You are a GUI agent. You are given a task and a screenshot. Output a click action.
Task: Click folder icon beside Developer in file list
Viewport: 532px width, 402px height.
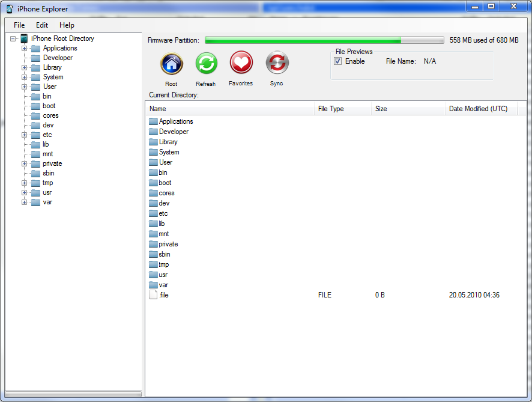(x=153, y=132)
